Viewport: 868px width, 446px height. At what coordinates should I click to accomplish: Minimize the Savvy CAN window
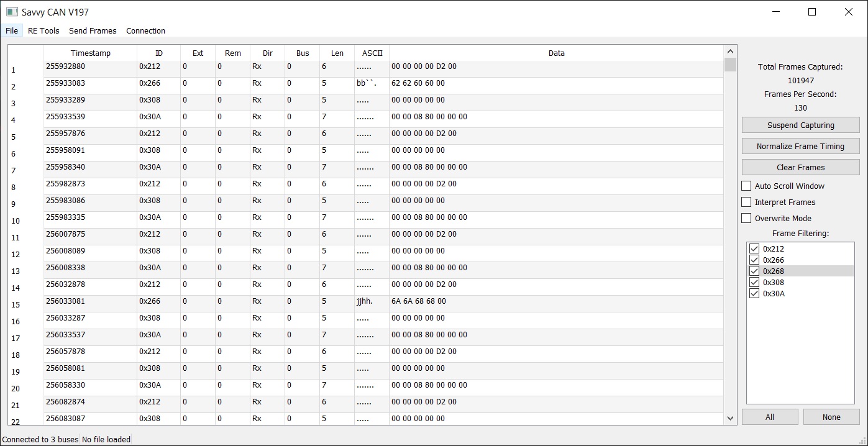[776, 12]
